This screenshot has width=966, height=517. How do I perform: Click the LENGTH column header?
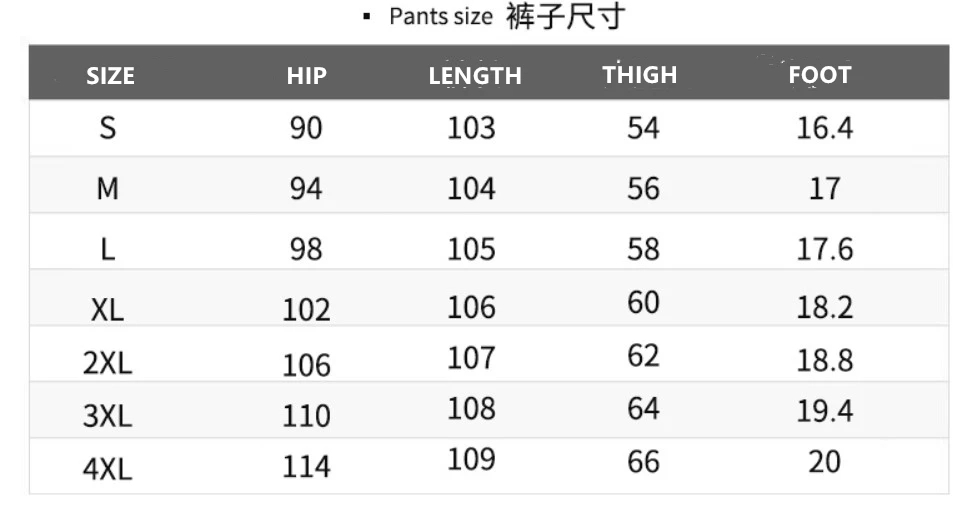pyautogui.click(x=475, y=76)
